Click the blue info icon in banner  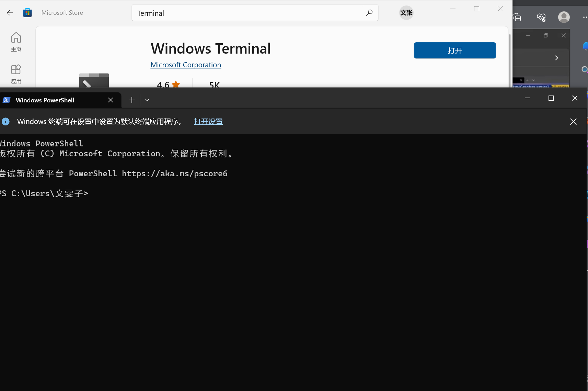coord(5,122)
